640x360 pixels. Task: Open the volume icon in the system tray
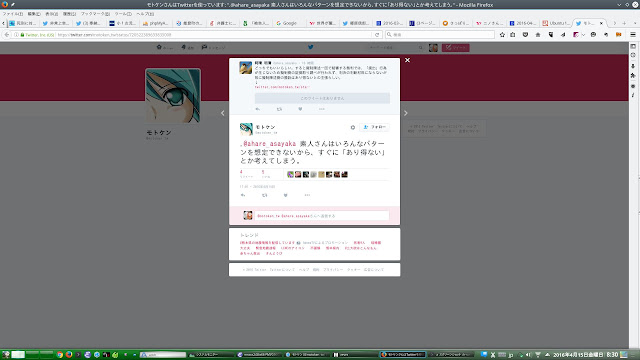(x=529, y=355)
